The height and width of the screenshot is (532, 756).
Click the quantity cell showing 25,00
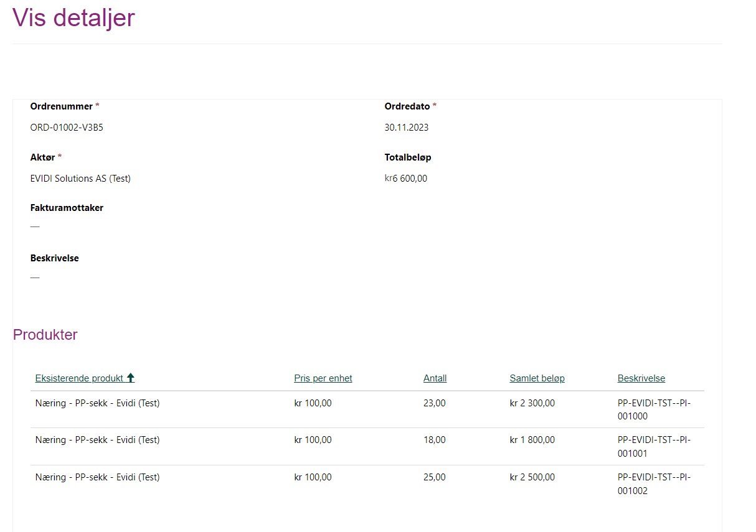pos(434,477)
